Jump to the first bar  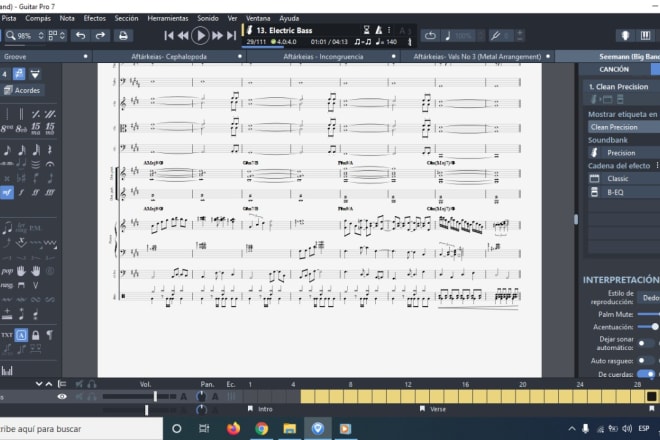[x=169, y=36]
